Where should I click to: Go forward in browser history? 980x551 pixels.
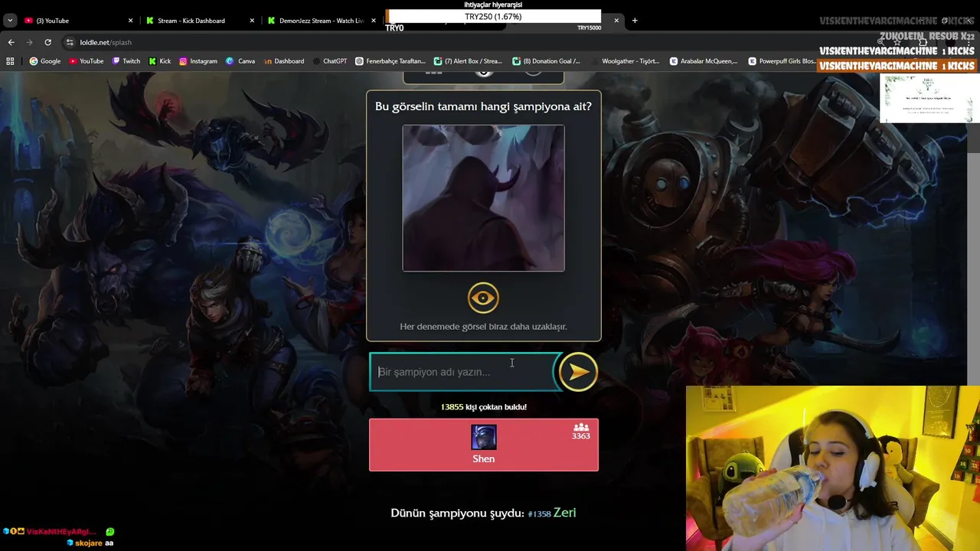[29, 42]
